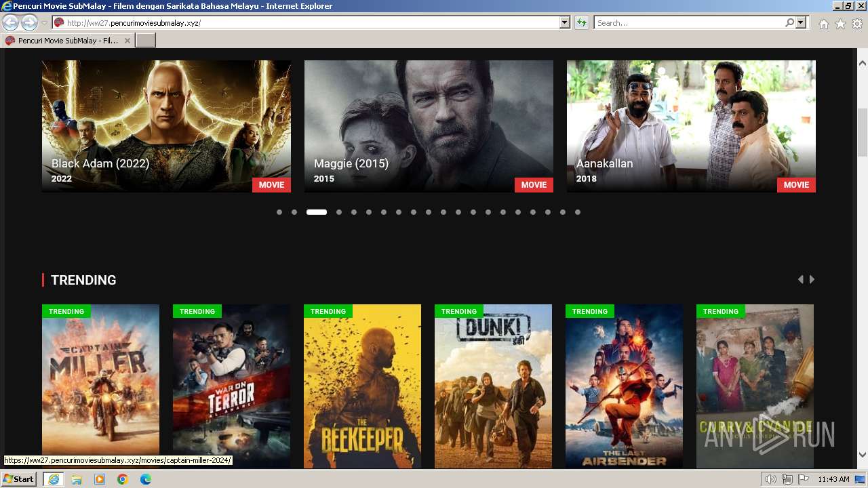The height and width of the screenshot is (488, 868).
Task: Open File Explorer from the taskbar
Action: click(x=77, y=479)
